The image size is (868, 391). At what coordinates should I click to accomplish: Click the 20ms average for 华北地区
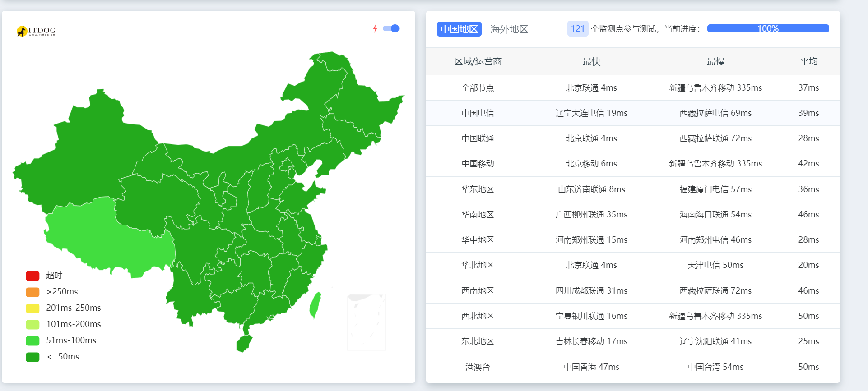(808, 265)
